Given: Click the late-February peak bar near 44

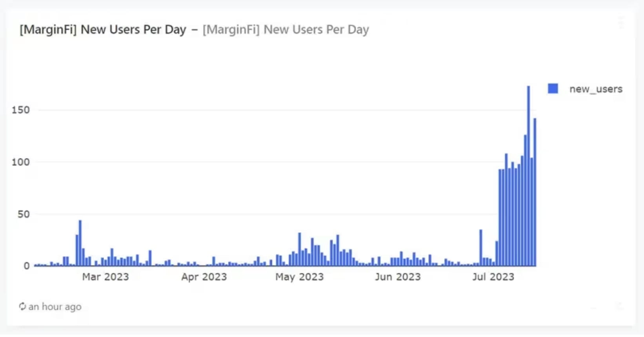Looking at the screenshot, I should tap(80, 243).
